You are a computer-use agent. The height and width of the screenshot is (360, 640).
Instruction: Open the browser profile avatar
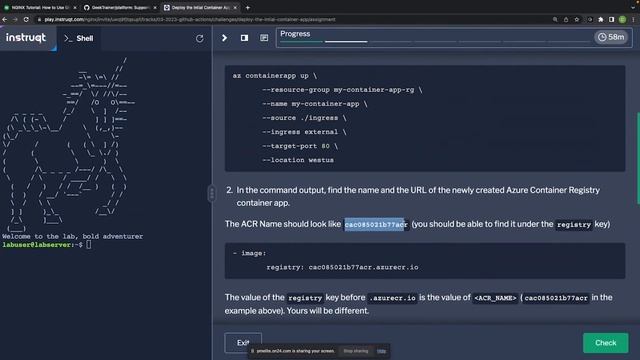click(x=622, y=19)
